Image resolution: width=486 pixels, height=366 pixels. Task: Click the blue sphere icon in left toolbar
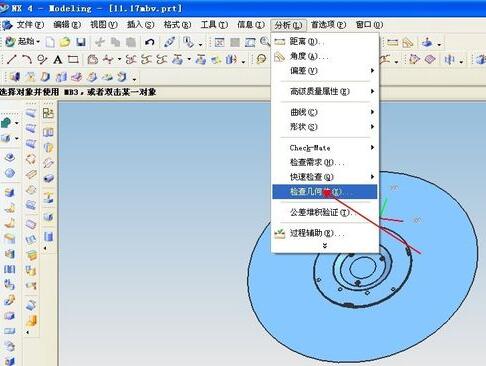[x=10, y=173]
